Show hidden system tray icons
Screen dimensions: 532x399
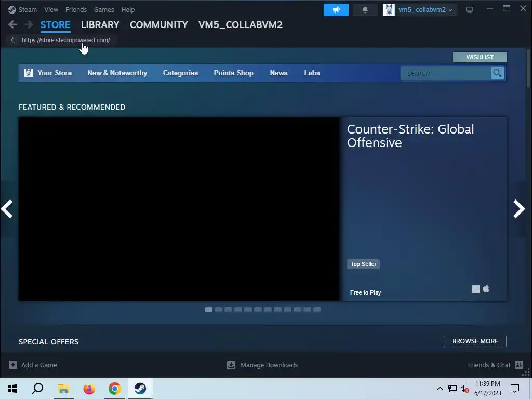(x=440, y=389)
